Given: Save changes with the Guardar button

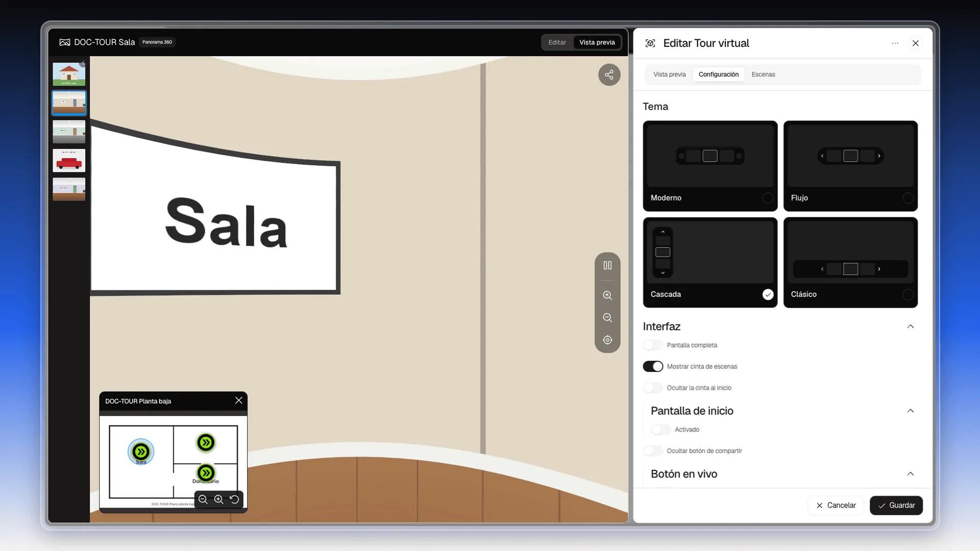Looking at the screenshot, I should 896,505.
